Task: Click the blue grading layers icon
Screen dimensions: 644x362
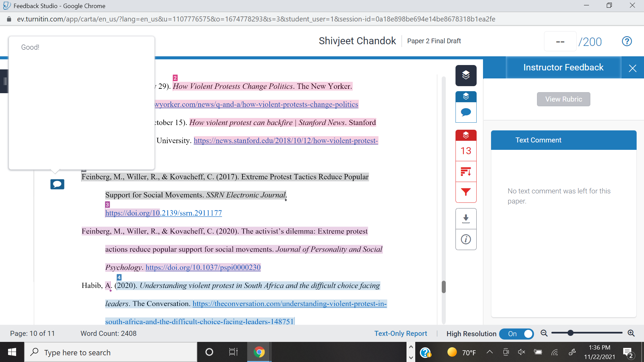Action: coord(466,97)
